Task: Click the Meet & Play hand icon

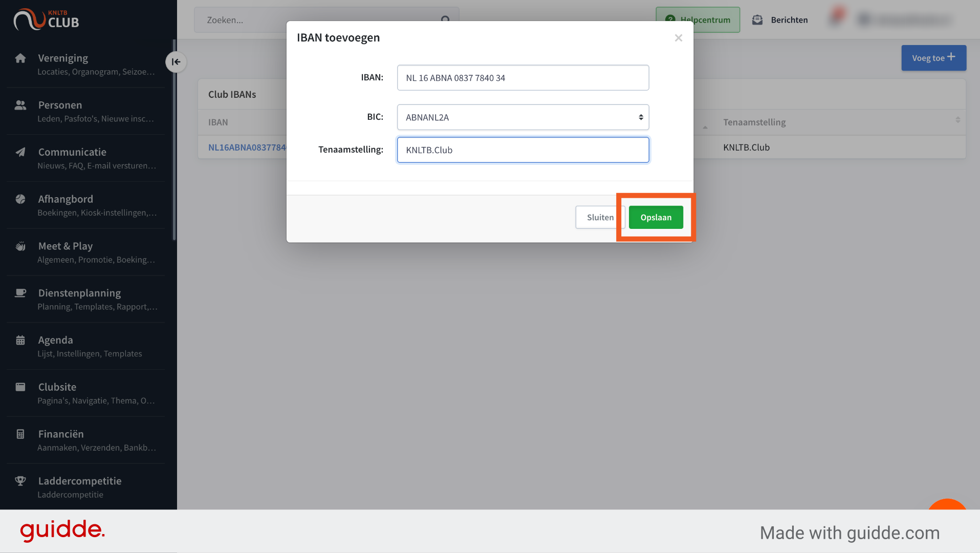Action: (x=20, y=246)
